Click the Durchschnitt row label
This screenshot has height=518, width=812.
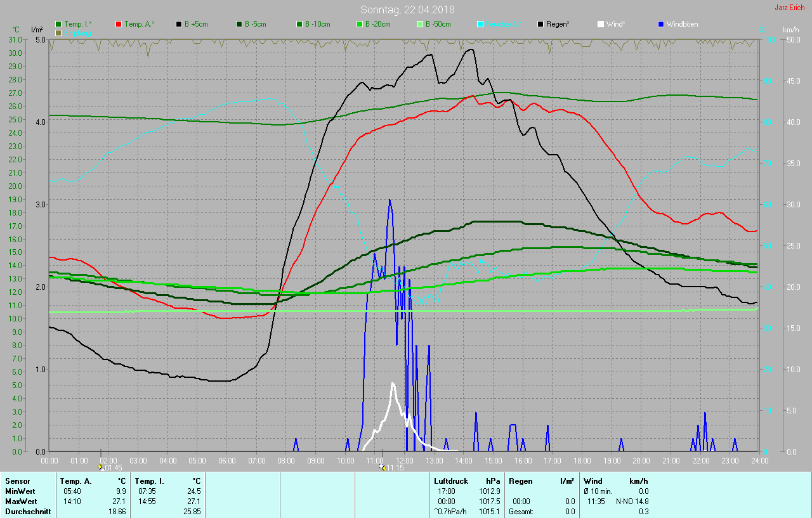[27, 512]
